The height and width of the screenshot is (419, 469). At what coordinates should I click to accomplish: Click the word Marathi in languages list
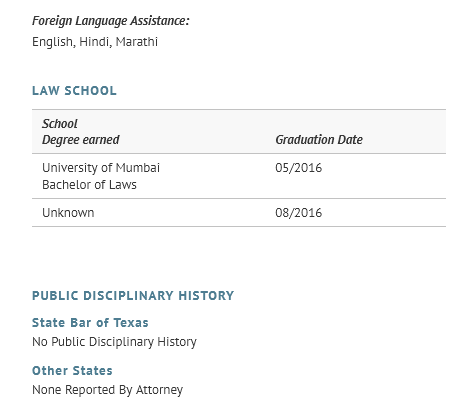click(x=137, y=42)
